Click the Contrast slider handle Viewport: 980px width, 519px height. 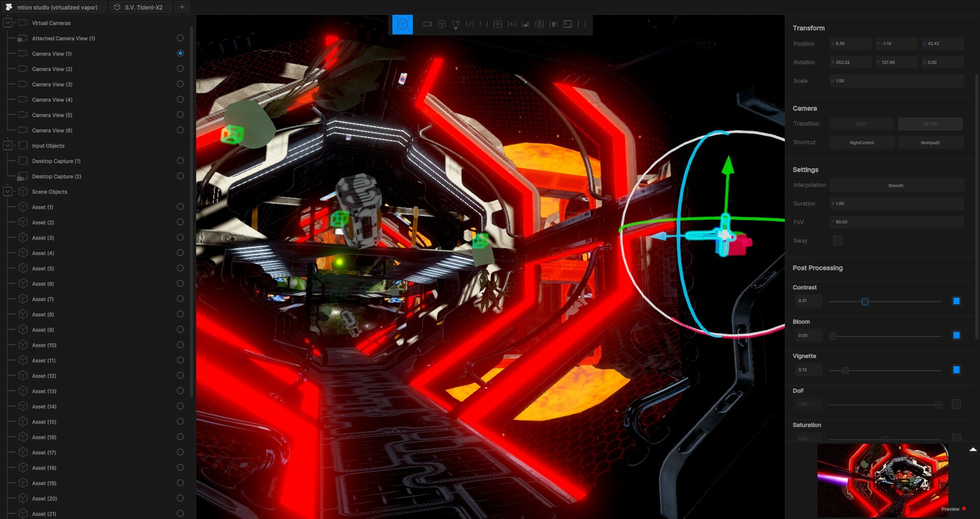coord(865,302)
